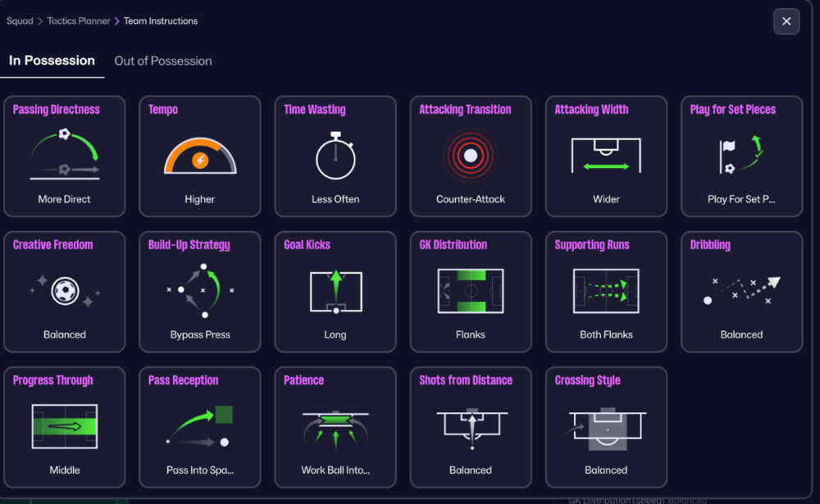
Task: Click the 'Long' goal kicks value
Action: (335, 334)
